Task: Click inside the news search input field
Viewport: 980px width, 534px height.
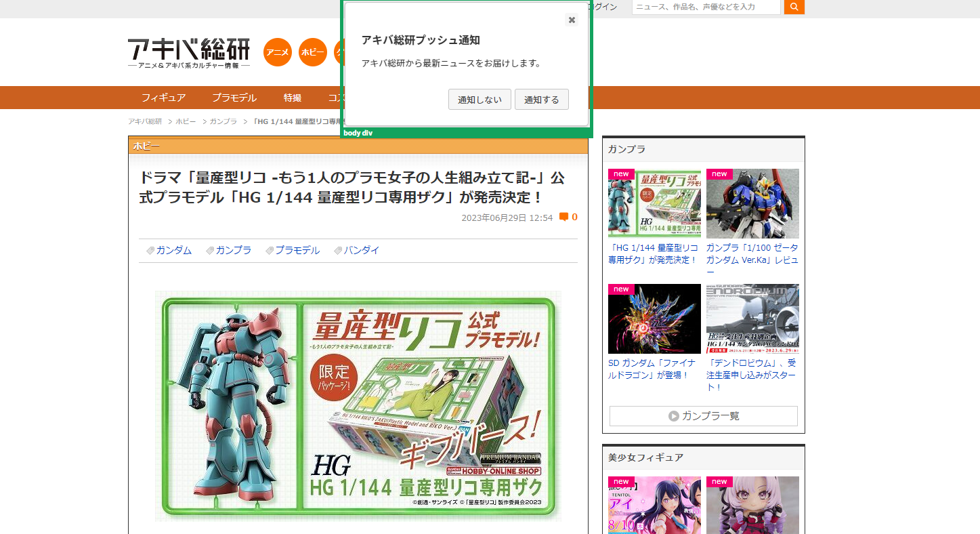Action: [x=704, y=7]
